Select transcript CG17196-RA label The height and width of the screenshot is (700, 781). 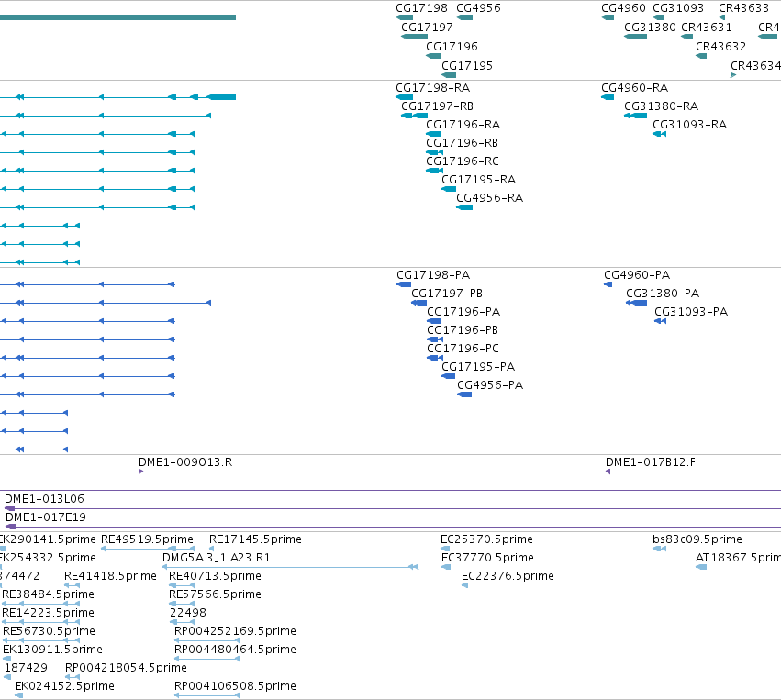coord(463,125)
